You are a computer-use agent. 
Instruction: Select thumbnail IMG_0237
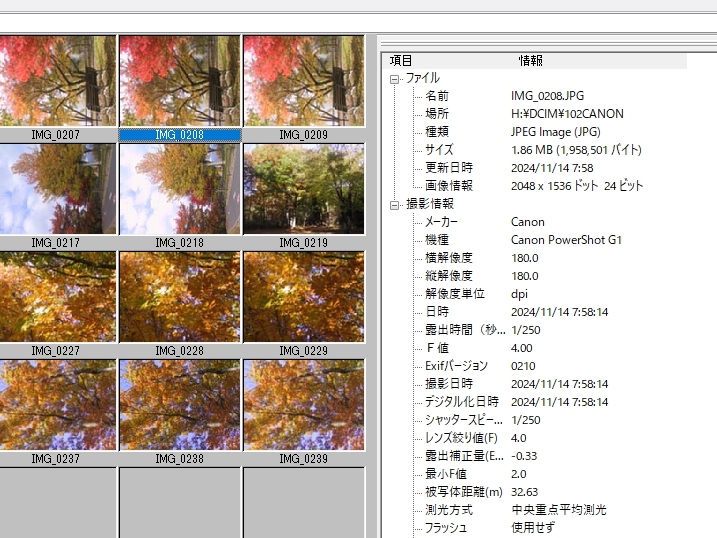pyautogui.click(x=57, y=405)
